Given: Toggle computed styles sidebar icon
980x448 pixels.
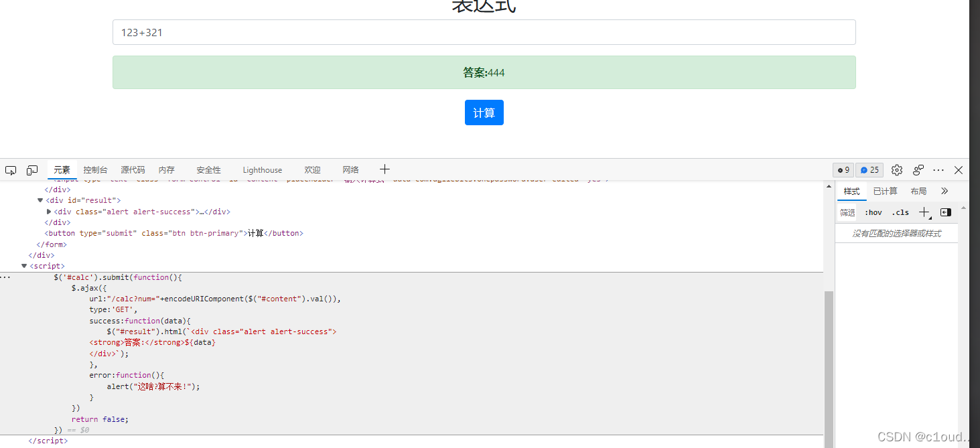Looking at the screenshot, I should tap(946, 212).
